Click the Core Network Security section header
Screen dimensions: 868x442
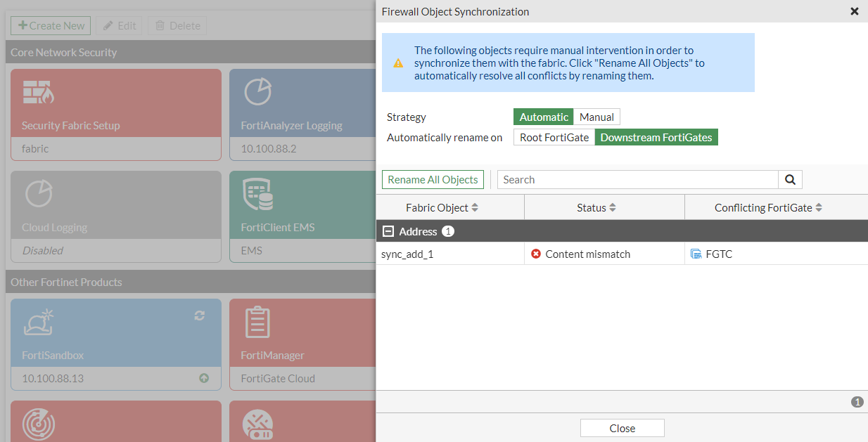coord(191,53)
